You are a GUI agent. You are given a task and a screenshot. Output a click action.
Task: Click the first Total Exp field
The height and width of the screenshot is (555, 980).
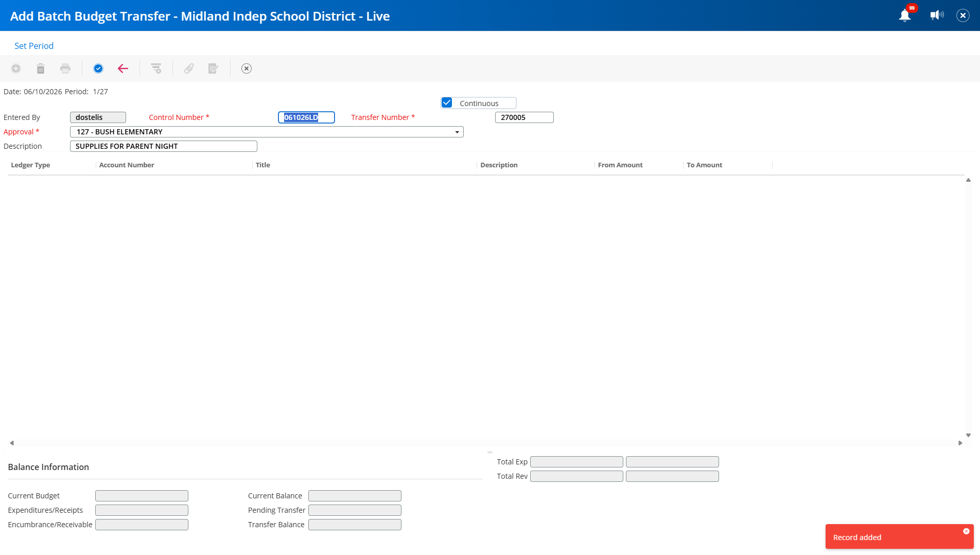pos(576,462)
